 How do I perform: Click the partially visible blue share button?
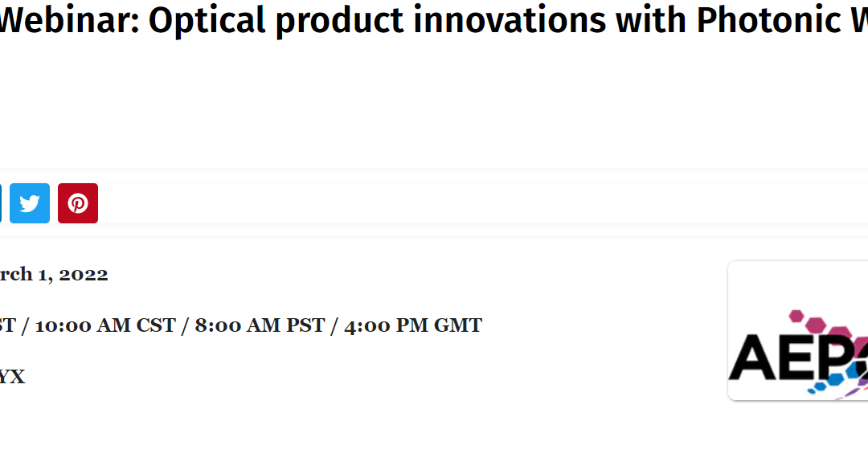coord(1,203)
